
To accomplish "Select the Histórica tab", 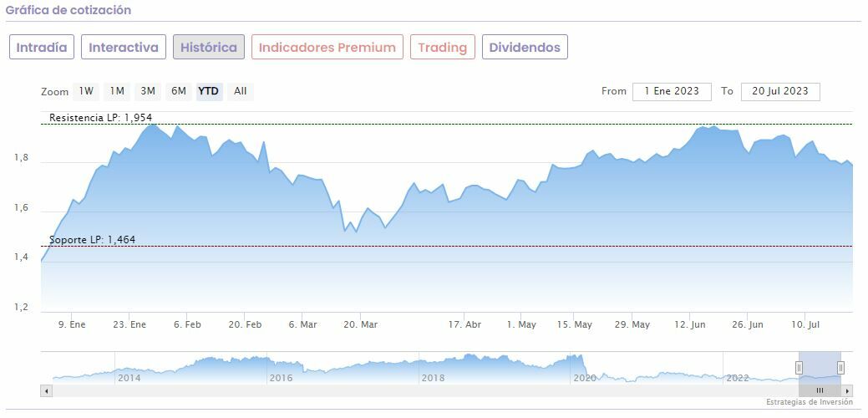I will point(209,48).
